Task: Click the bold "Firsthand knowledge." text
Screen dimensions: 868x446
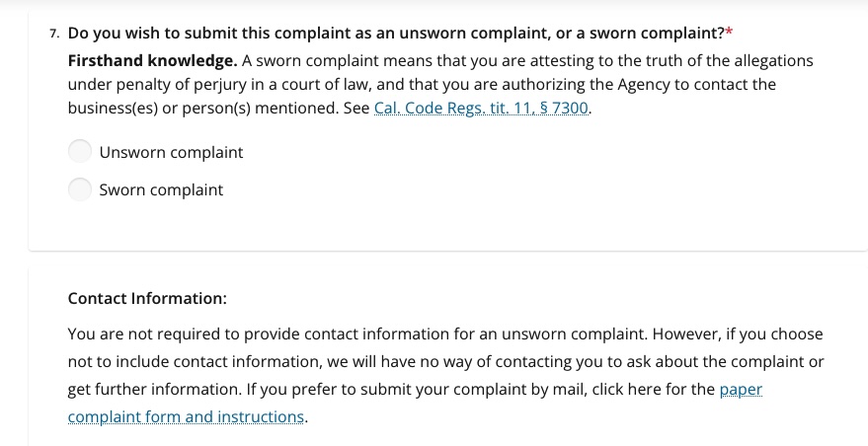Action: coord(152,60)
